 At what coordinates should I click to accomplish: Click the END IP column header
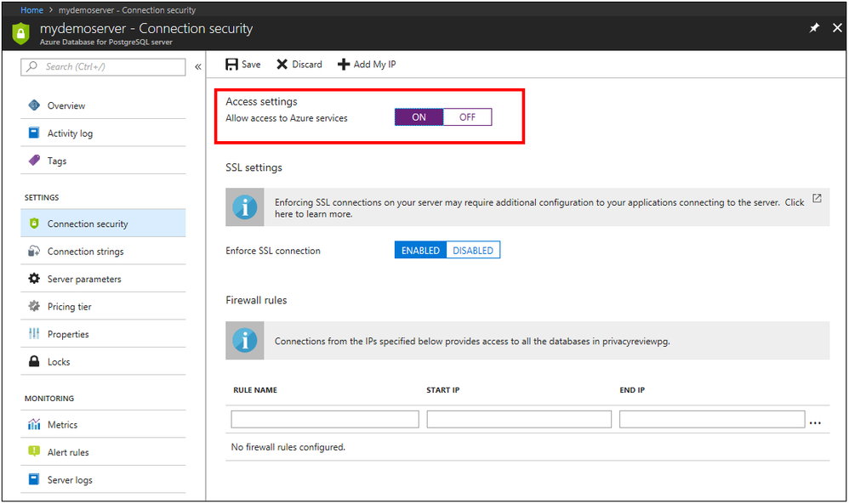click(632, 390)
